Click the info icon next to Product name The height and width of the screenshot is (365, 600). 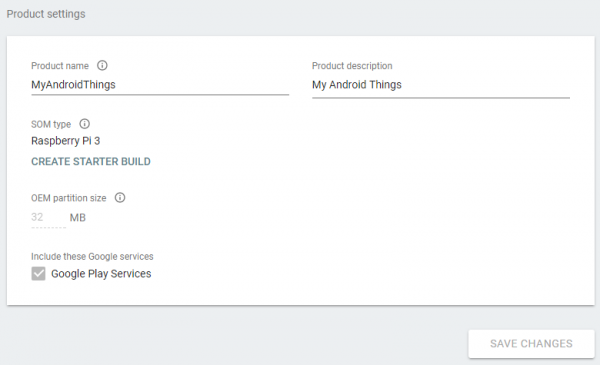click(x=102, y=65)
